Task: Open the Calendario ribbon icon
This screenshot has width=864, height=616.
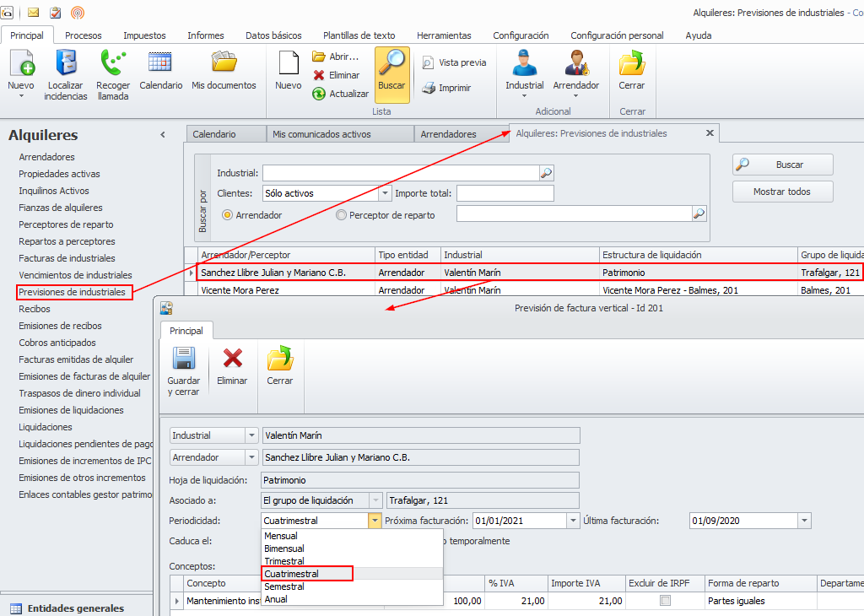Action: [160, 62]
